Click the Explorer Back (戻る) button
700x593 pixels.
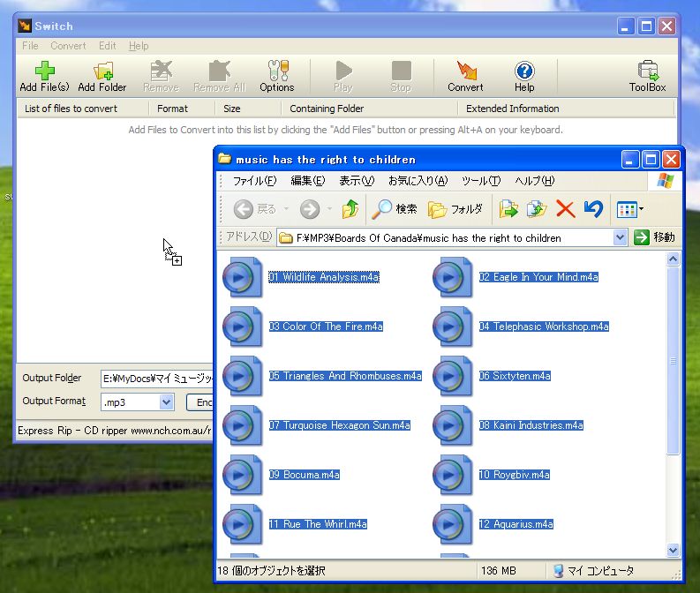[254, 209]
